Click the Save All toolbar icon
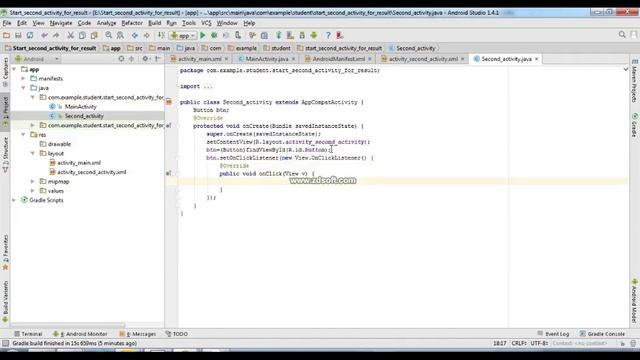 (18, 36)
